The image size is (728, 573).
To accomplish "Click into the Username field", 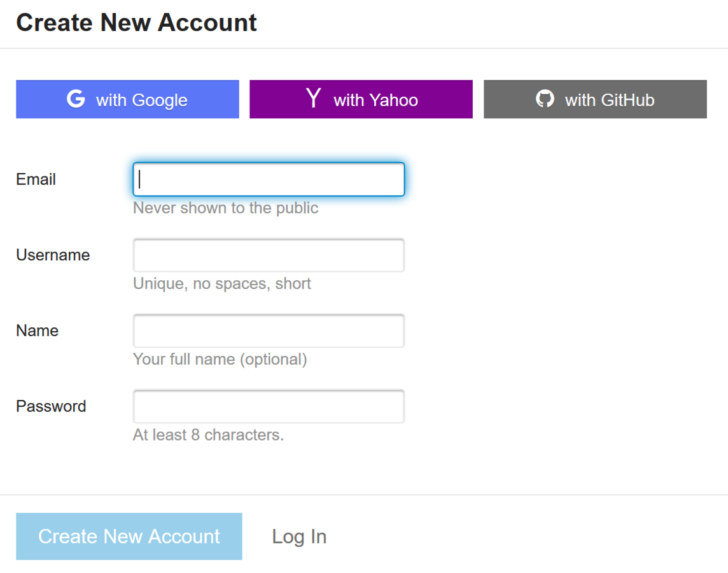I will coord(269,255).
